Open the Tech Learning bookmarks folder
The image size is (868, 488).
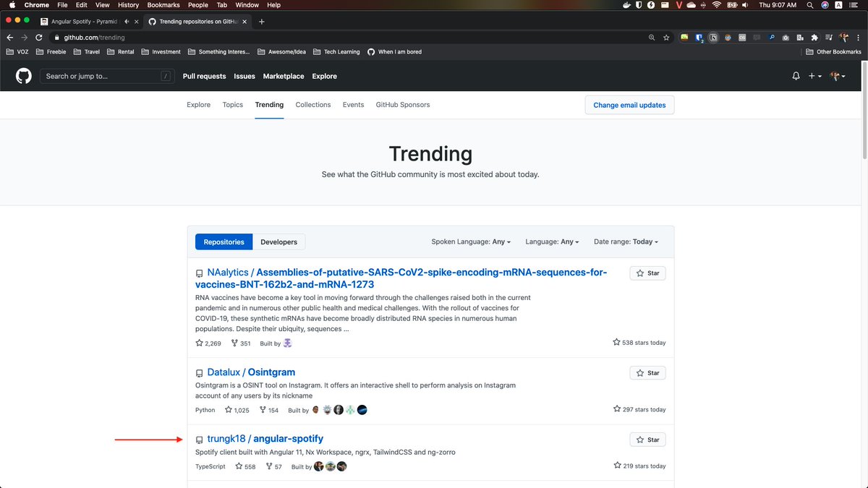[336, 52]
